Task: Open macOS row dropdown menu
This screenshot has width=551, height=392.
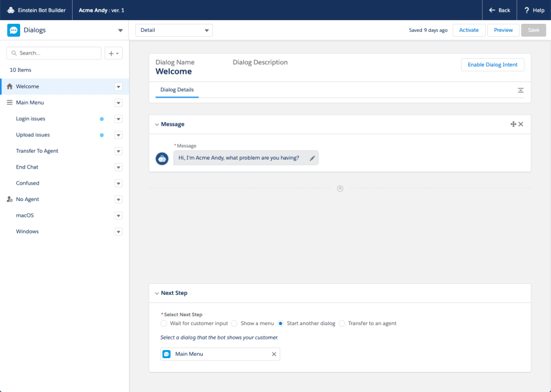Action: click(118, 216)
